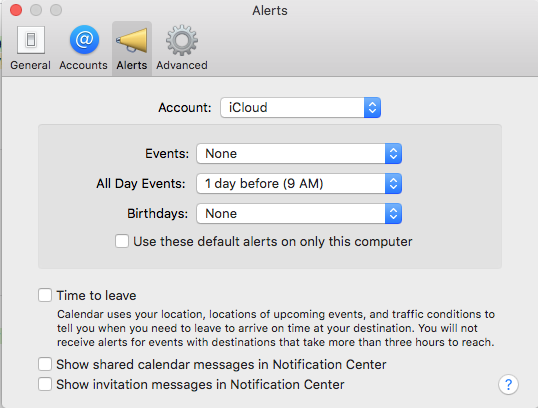Click the Time to leave description text
Image resolution: width=538 pixels, height=408 pixels.
276,328
